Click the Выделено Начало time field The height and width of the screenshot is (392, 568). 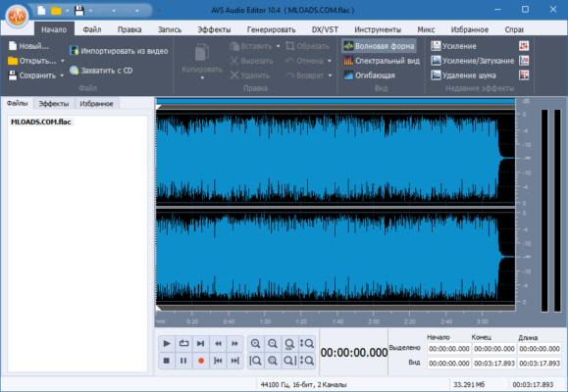tap(449, 349)
